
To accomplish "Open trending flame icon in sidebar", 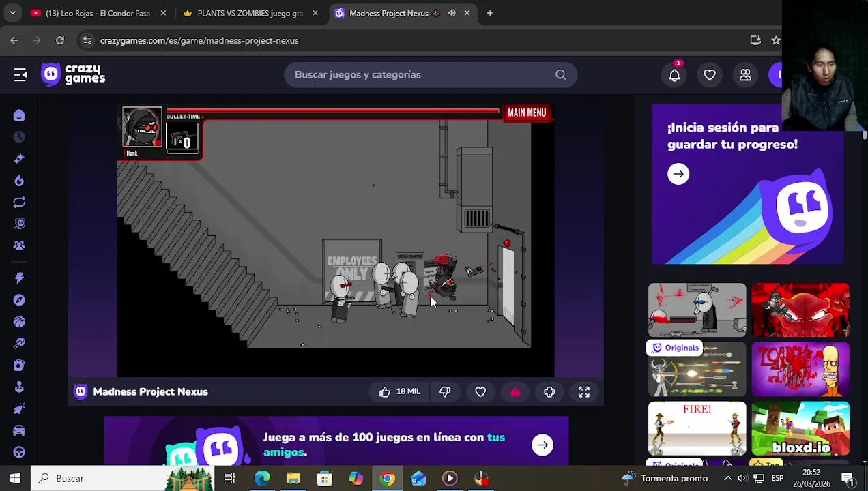I will [19, 181].
